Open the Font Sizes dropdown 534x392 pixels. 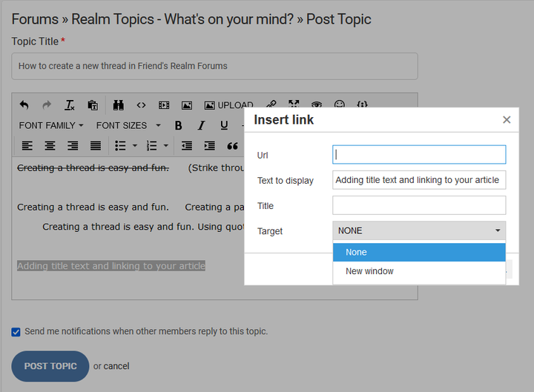click(x=127, y=125)
